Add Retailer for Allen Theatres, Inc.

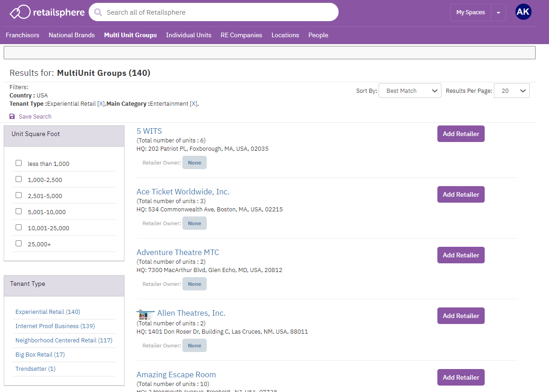(461, 316)
